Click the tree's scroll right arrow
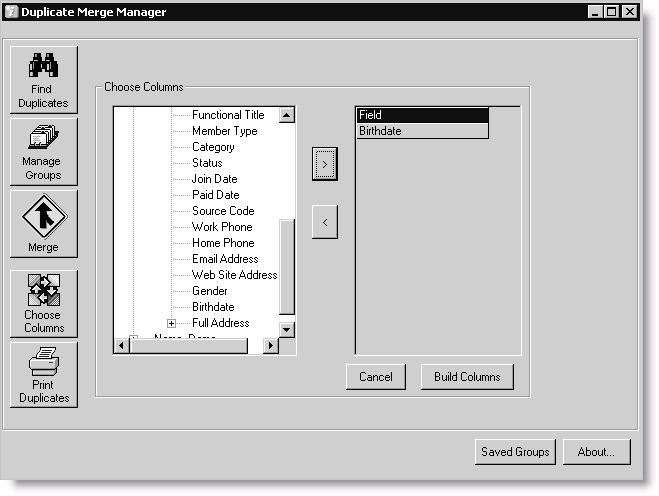This screenshot has width=659, height=496. (x=271, y=346)
